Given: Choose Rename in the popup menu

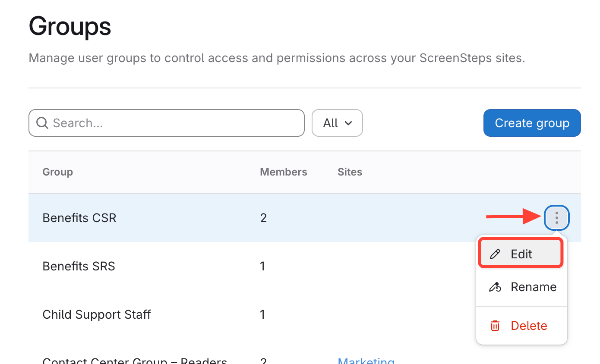Looking at the screenshot, I should pyautogui.click(x=533, y=287).
